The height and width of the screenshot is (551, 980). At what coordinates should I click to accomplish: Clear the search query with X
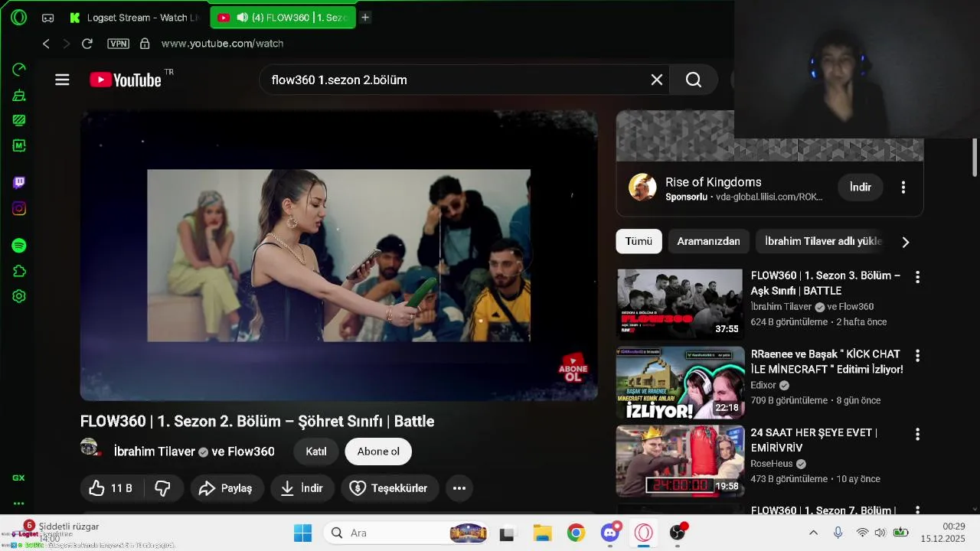tap(656, 80)
